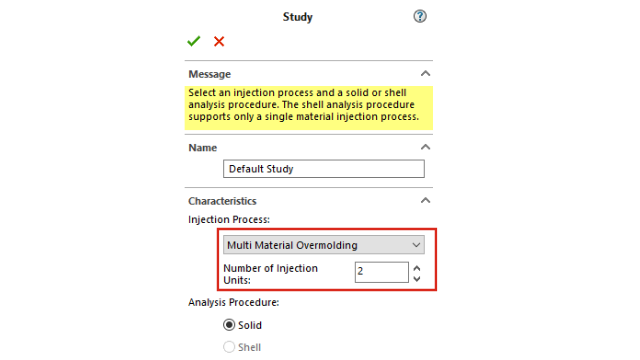Image resolution: width=640 pixels, height=360 pixels.
Task: Collapse the Characteristics section chevron
Action: coord(425,201)
